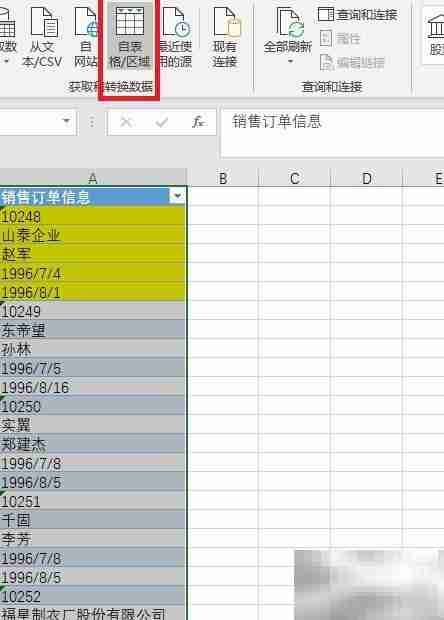Select cell containing 千固
444x620 pixels.
93,520
